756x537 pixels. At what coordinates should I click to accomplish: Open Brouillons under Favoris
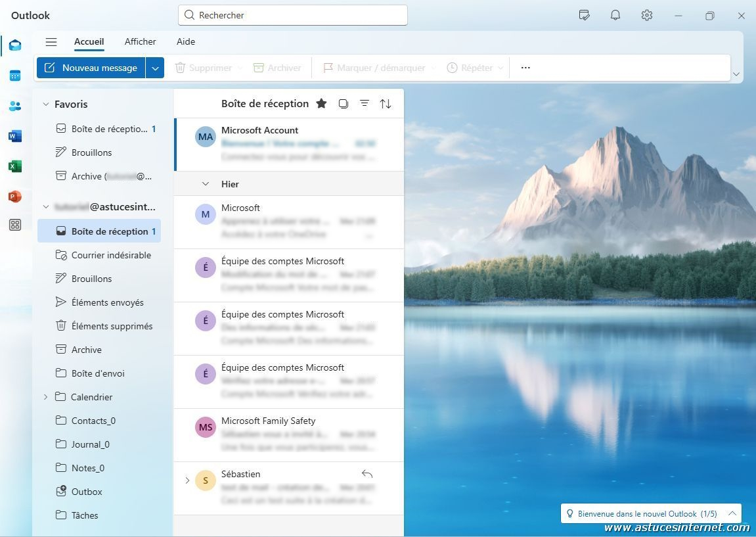click(x=99, y=152)
